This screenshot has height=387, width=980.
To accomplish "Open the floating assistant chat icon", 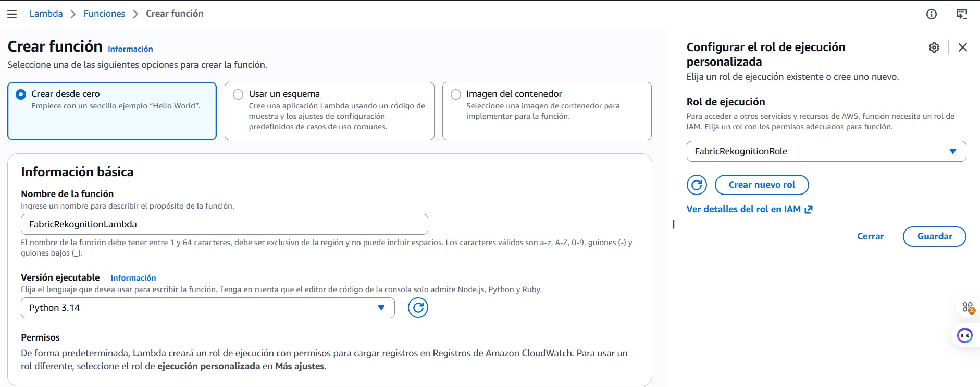I will [965, 335].
